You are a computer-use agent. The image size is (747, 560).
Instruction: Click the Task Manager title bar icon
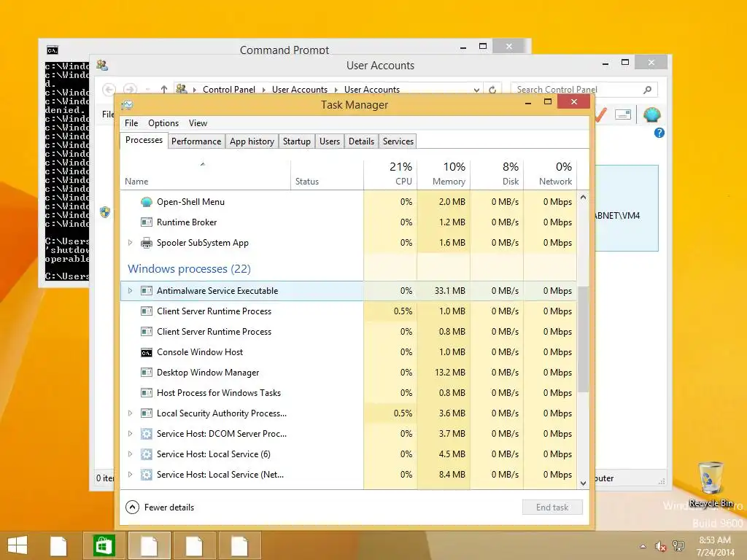pyautogui.click(x=127, y=105)
